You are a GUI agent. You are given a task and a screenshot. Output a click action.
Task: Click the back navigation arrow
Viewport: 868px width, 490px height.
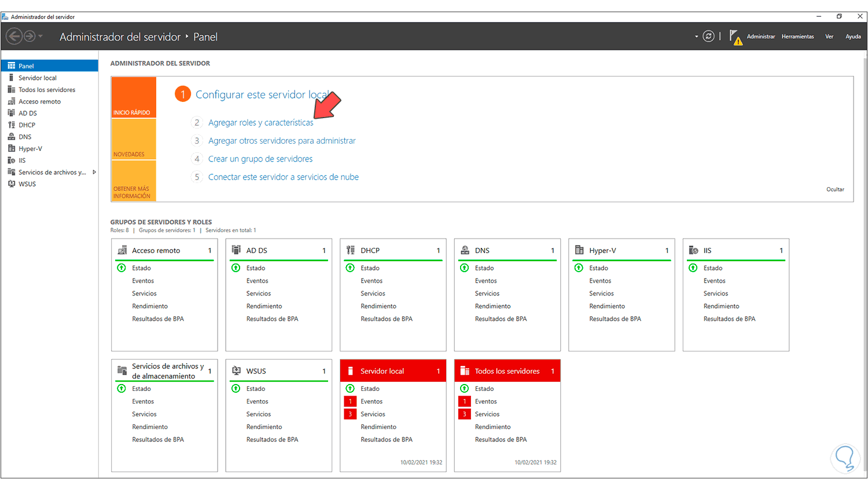(x=14, y=36)
